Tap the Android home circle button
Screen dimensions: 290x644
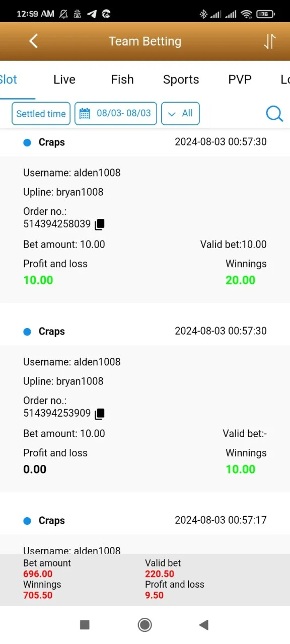pos(145,625)
